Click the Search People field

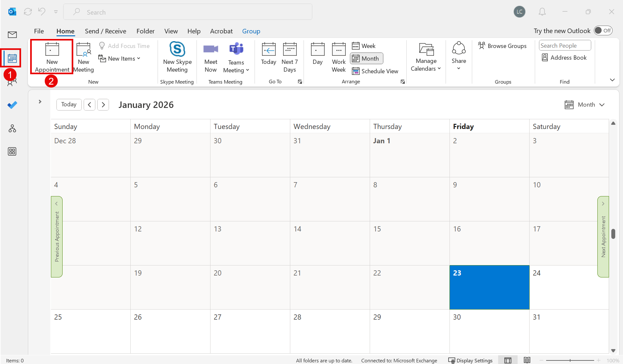pyautogui.click(x=564, y=46)
